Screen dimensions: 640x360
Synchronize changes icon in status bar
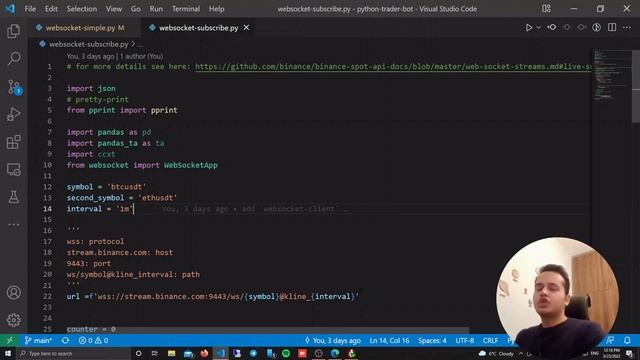pyautogui.click(x=65, y=340)
